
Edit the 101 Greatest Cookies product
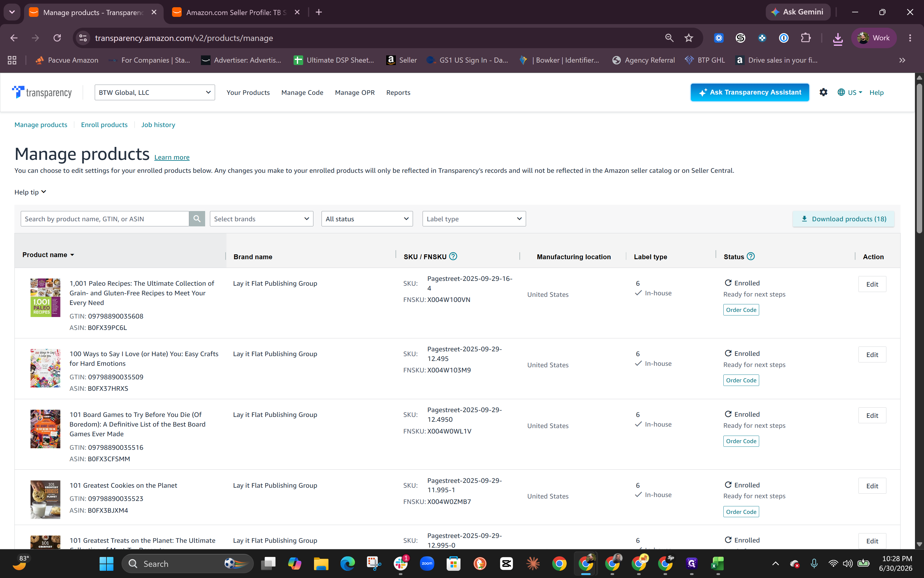click(872, 486)
